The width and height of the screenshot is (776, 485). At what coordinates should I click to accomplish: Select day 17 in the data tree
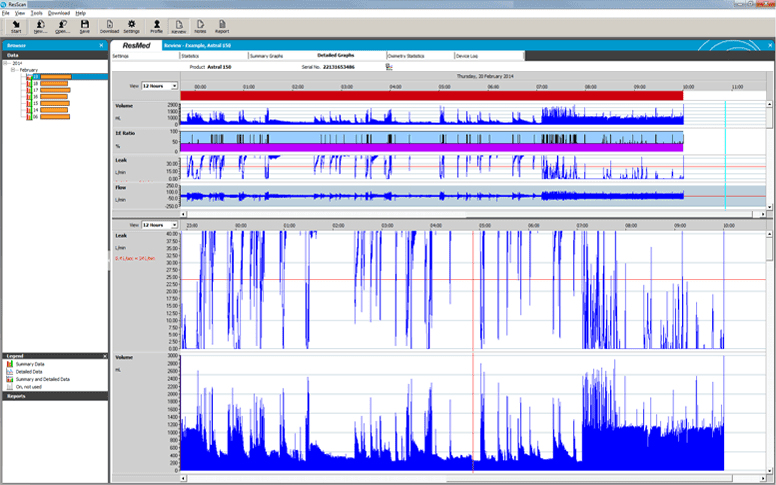36,90
